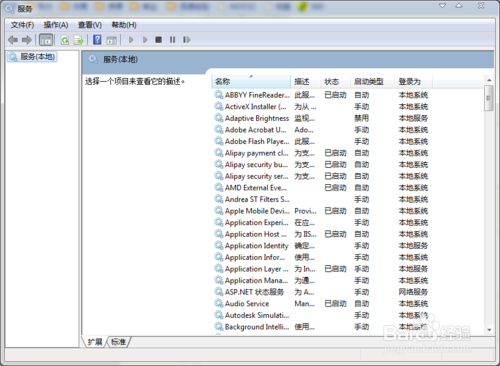This screenshot has height=366, width=500.
Task: Click the Start Service play icon
Action: coord(131,40)
